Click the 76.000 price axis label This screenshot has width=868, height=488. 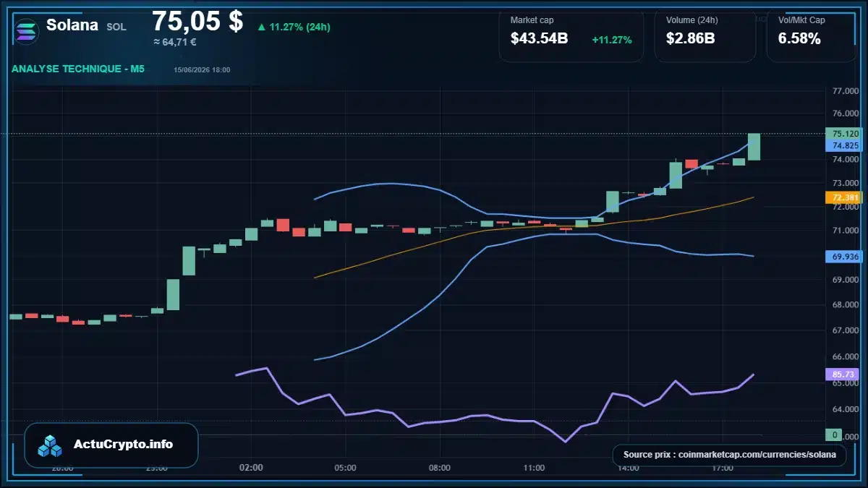tap(846, 114)
